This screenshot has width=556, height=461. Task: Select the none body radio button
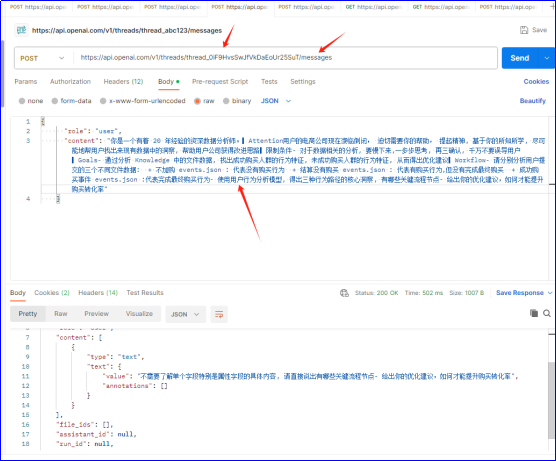(x=22, y=101)
